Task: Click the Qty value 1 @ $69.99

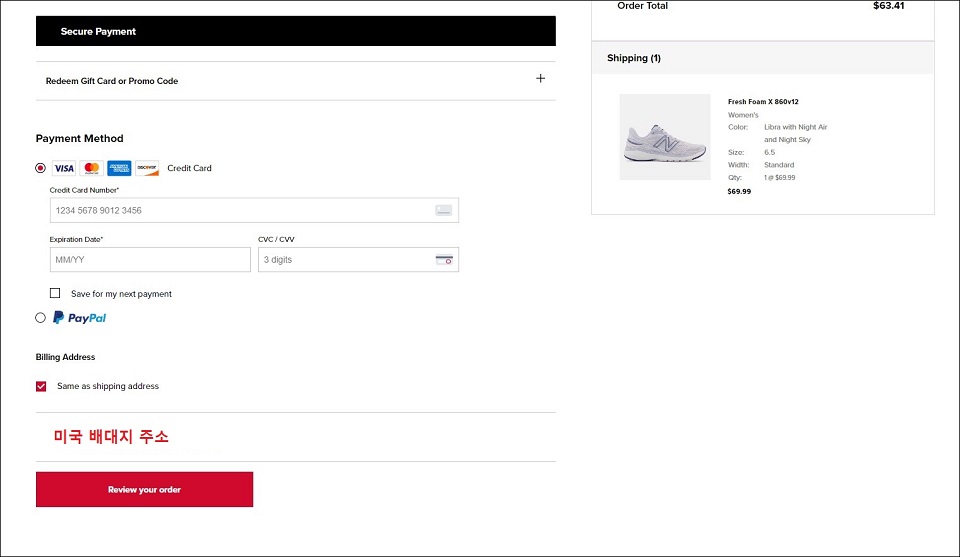Action: [779, 178]
